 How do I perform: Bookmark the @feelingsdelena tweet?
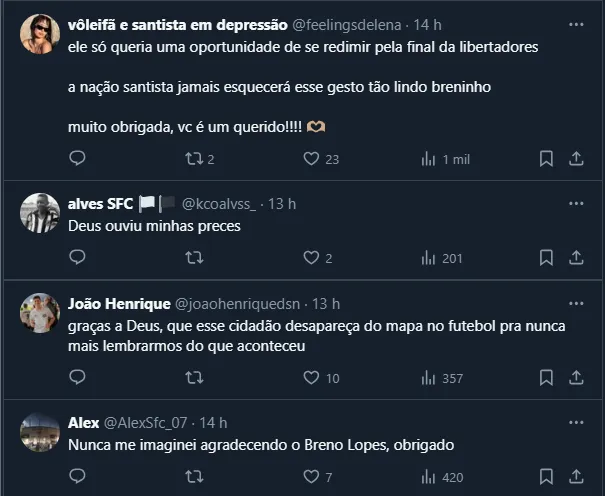[x=546, y=158]
